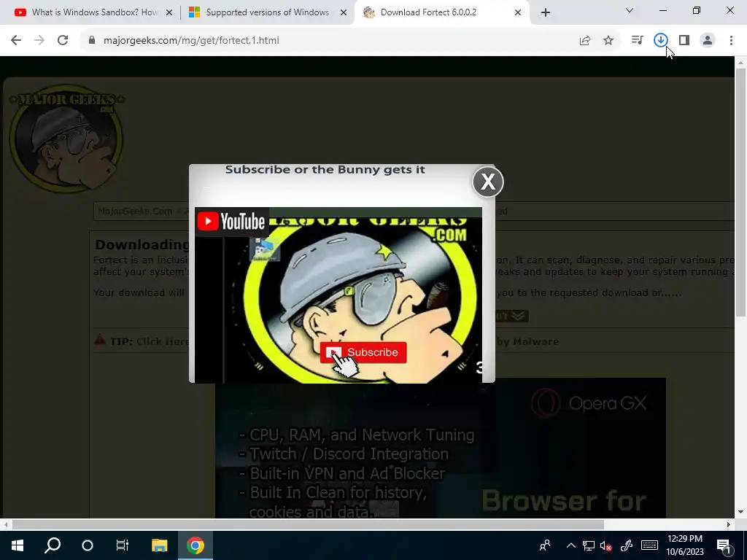Click the horizontal scrollbar thumb at the bottom
Screen dimensions: 747x560
point(309,524)
